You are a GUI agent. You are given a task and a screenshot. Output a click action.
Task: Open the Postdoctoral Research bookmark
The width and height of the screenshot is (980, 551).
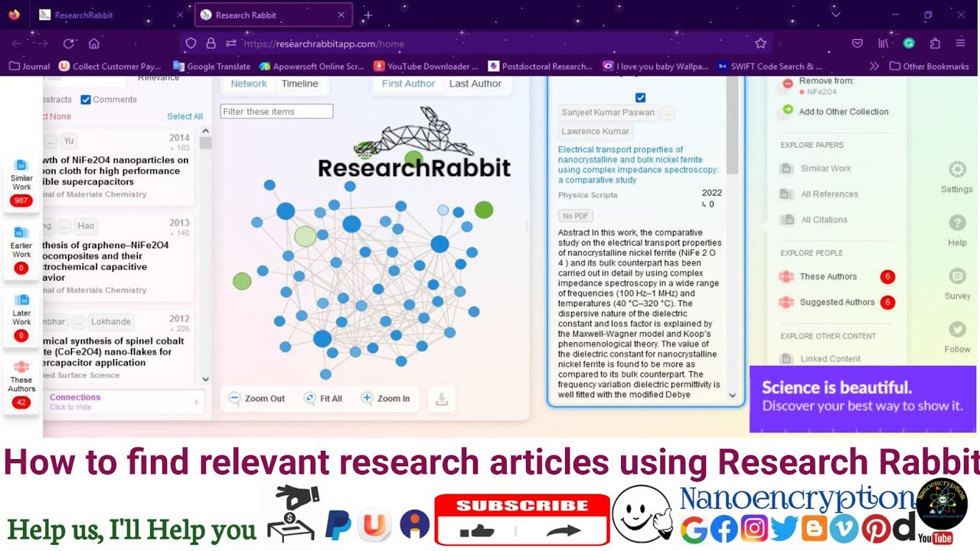point(541,67)
